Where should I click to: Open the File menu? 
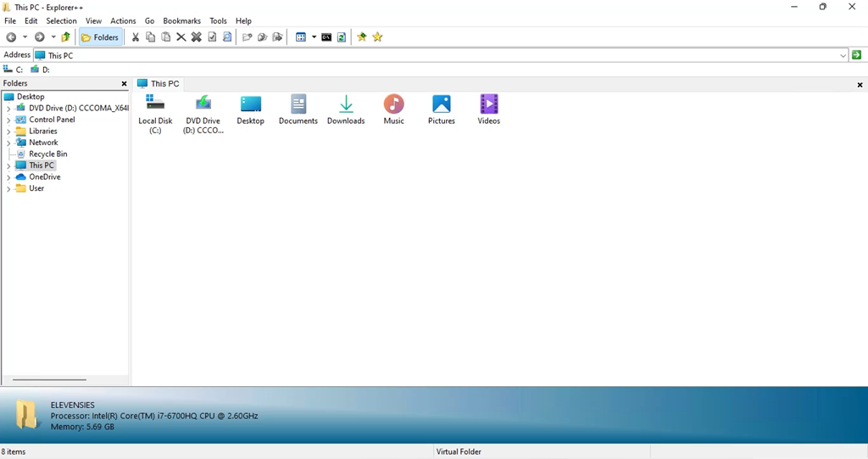[10, 20]
